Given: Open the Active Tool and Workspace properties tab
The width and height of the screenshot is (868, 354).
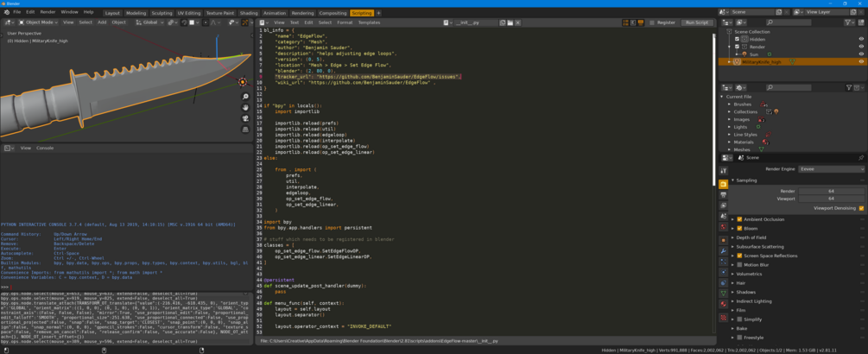Looking at the screenshot, I should click(x=724, y=171).
